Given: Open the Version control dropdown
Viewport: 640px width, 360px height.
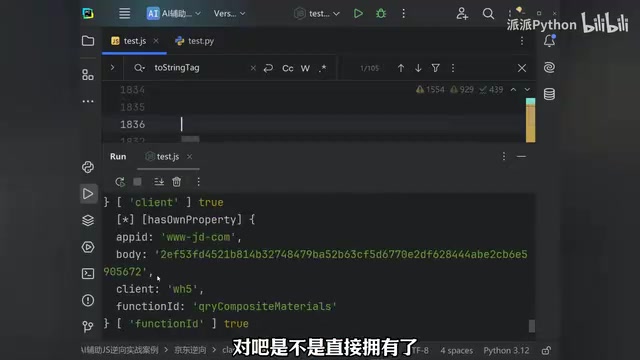Looking at the screenshot, I should coord(229,13).
